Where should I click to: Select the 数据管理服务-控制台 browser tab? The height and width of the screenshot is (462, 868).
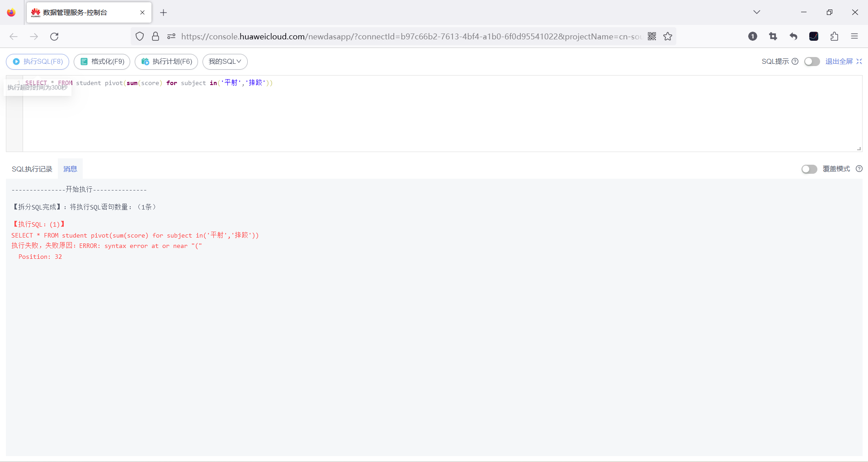pyautogui.click(x=89, y=13)
